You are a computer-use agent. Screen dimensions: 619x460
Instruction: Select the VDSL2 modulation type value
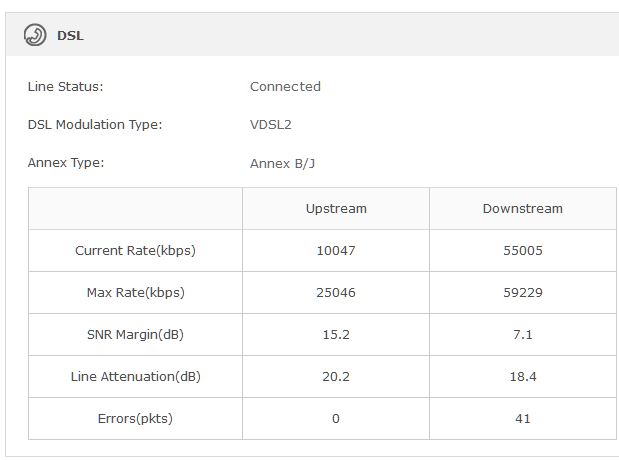pyautogui.click(x=270, y=125)
